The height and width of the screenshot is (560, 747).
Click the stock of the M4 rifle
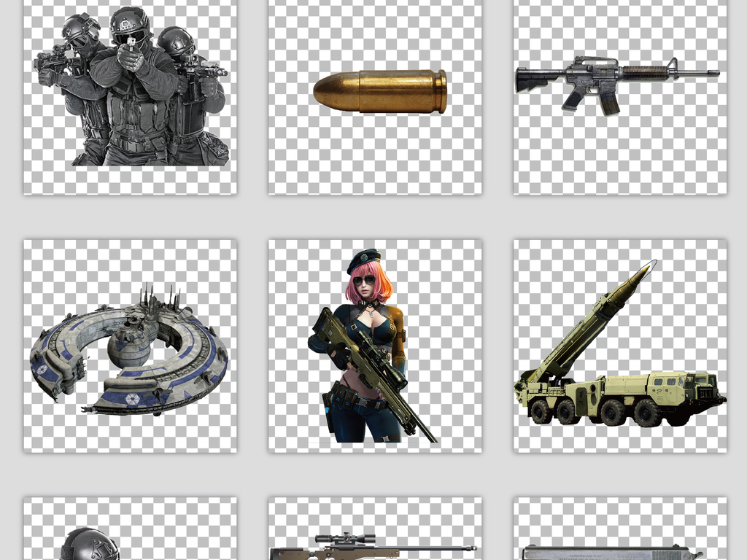tap(533, 78)
